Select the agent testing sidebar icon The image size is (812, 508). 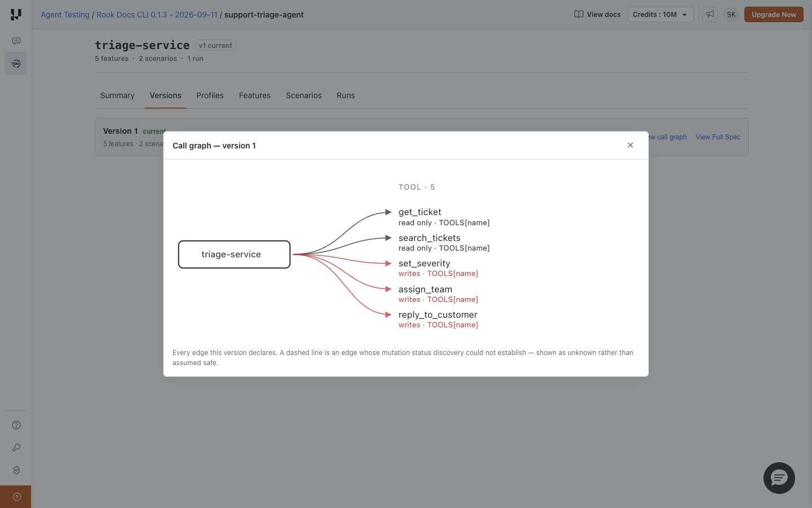(16, 64)
